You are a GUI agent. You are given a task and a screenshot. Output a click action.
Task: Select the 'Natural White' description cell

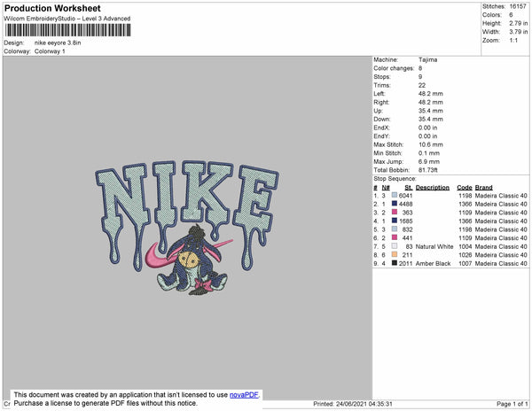coord(434,246)
